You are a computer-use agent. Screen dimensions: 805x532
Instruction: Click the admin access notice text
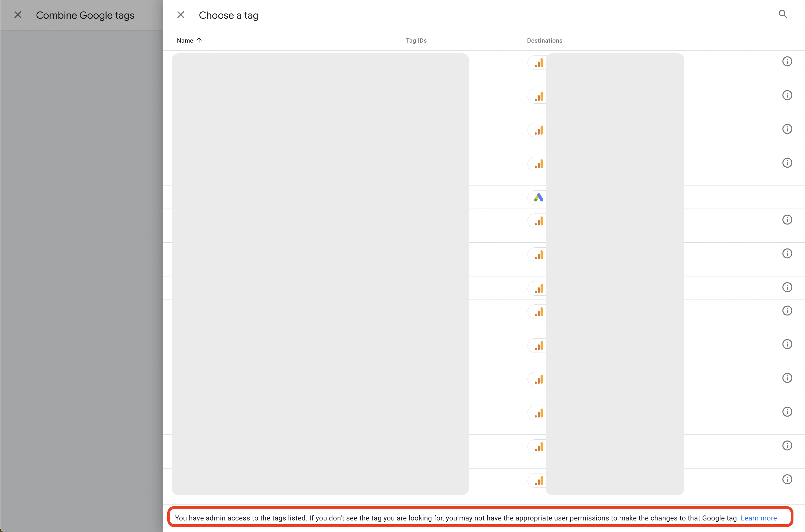[457, 518]
